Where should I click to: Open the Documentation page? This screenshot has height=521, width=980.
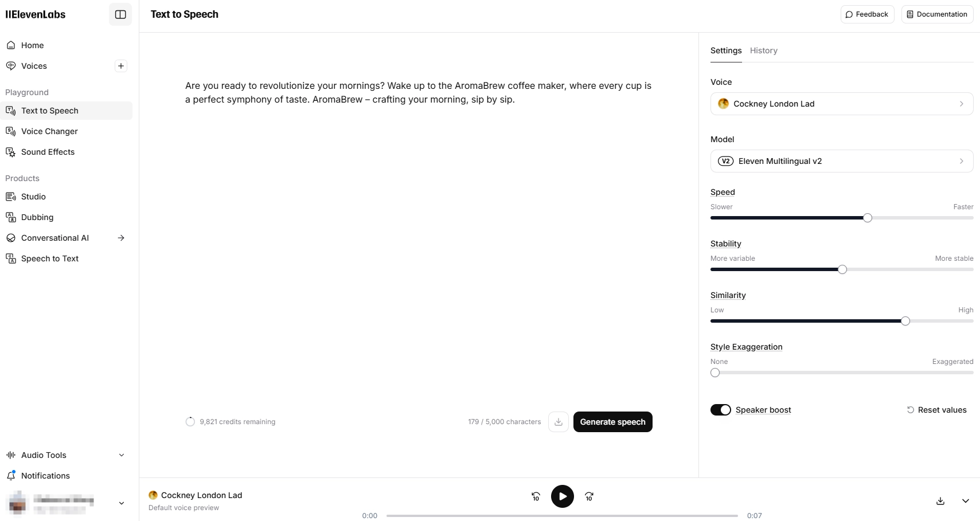pos(936,14)
